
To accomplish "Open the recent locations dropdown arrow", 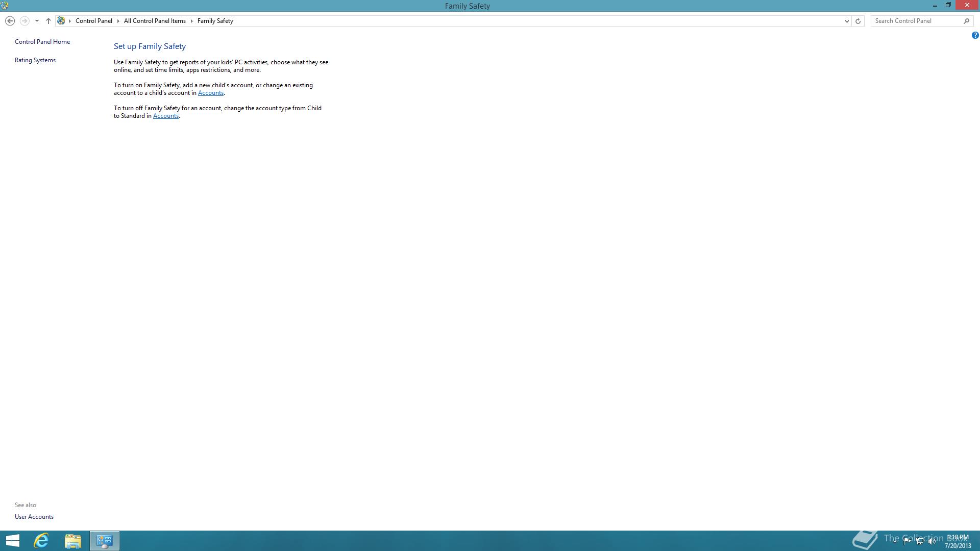I will point(37,21).
